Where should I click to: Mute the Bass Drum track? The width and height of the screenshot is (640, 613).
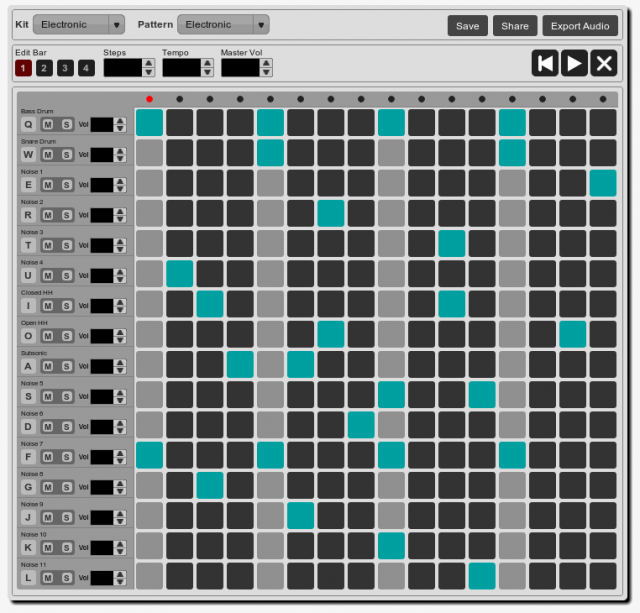tap(47, 125)
